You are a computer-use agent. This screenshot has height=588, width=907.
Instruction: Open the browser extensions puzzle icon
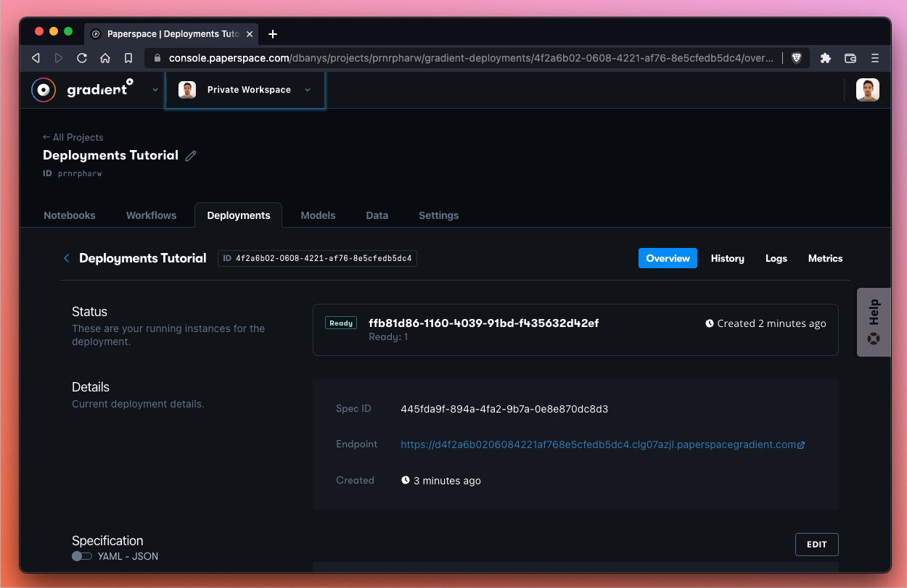[826, 58]
